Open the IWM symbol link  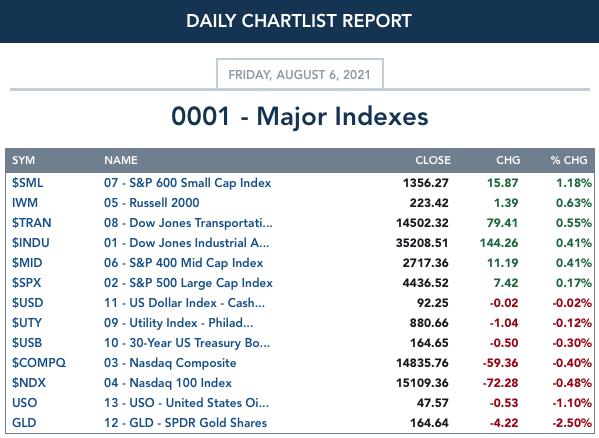[25, 203]
